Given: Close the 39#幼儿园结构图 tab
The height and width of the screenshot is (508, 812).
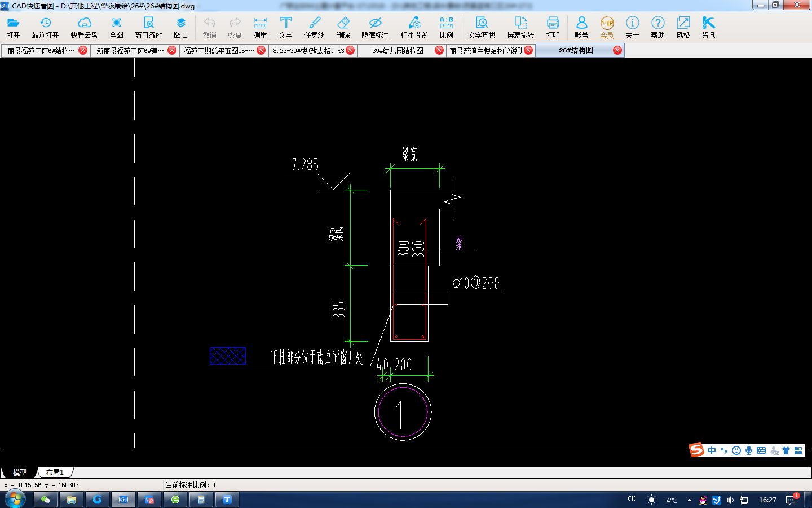Looking at the screenshot, I should [439, 50].
